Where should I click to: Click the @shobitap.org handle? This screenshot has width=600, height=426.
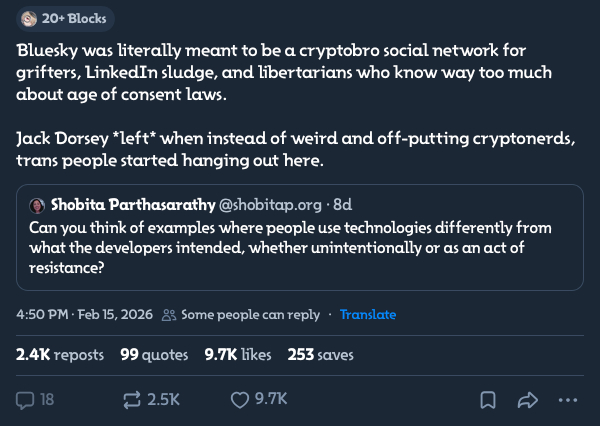[x=269, y=205]
